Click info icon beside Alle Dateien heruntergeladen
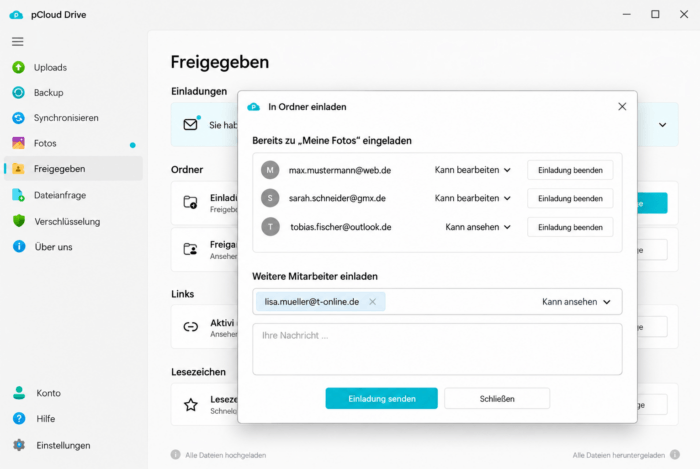This screenshot has height=469, width=700. 675,455
